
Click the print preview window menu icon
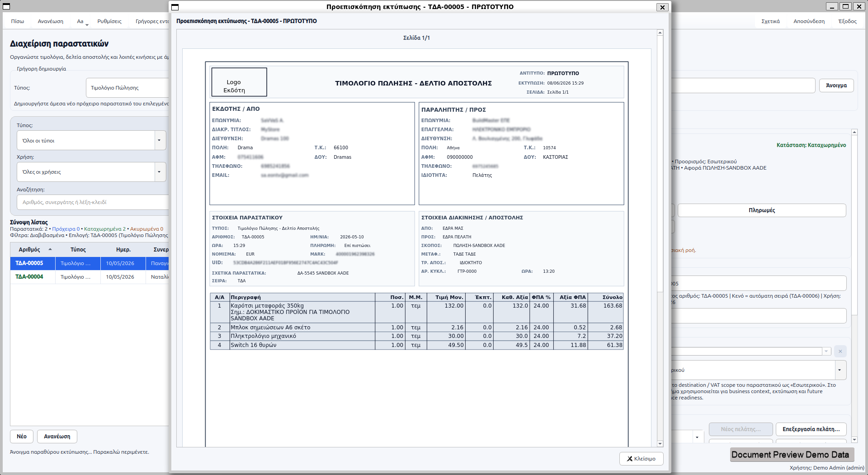coord(175,7)
